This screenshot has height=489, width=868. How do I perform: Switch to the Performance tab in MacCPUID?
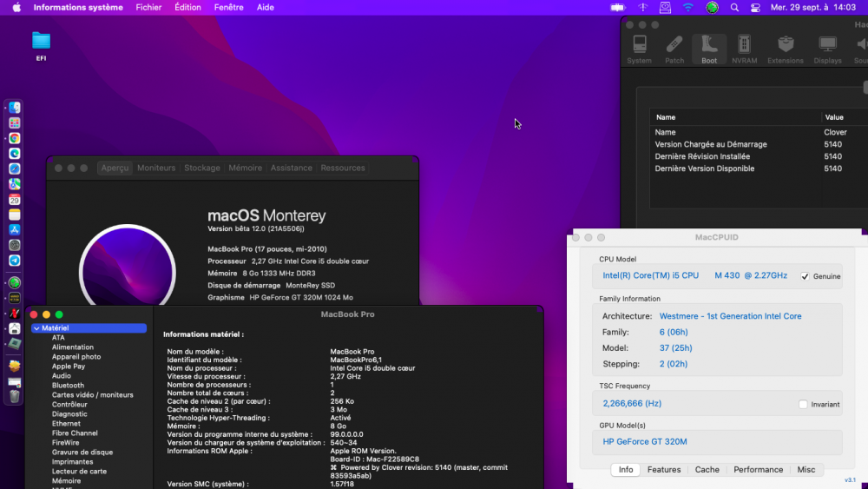[758, 470]
